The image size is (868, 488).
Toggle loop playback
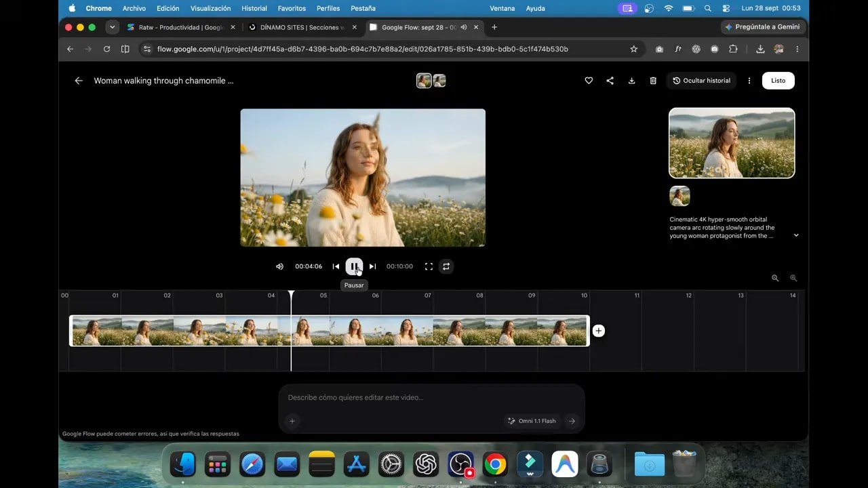click(446, 266)
